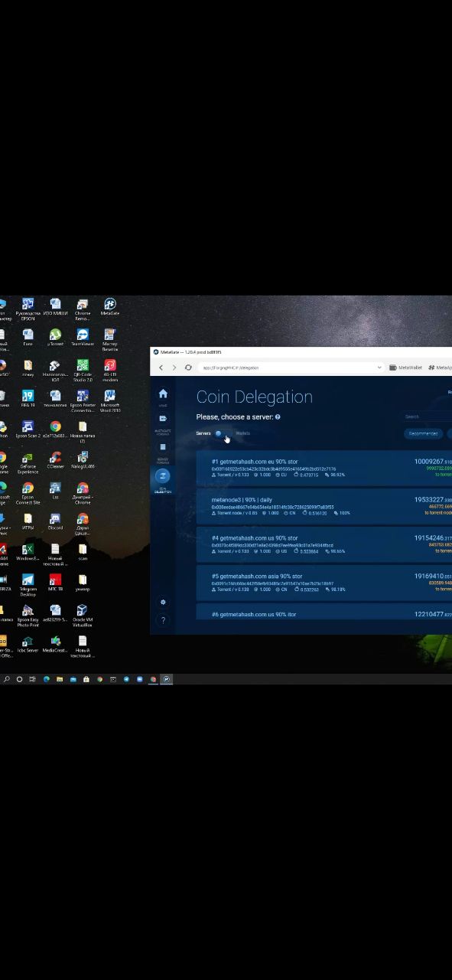This screenshot has width=452, height=980.
Task: Click the Servers label
Action: coord(203,433)
